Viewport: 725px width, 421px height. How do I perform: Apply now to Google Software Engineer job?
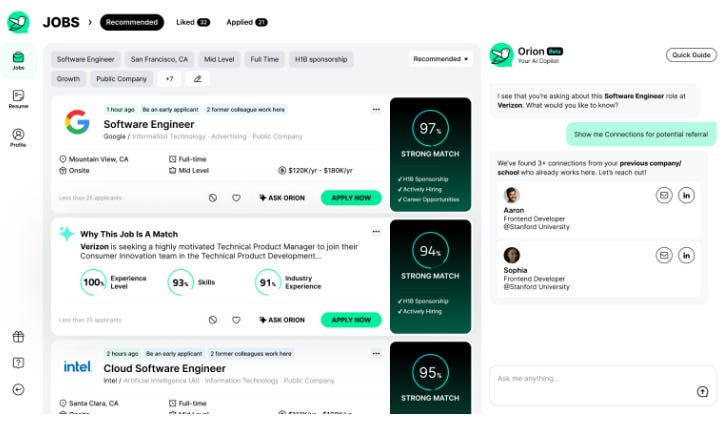[351, 198]
